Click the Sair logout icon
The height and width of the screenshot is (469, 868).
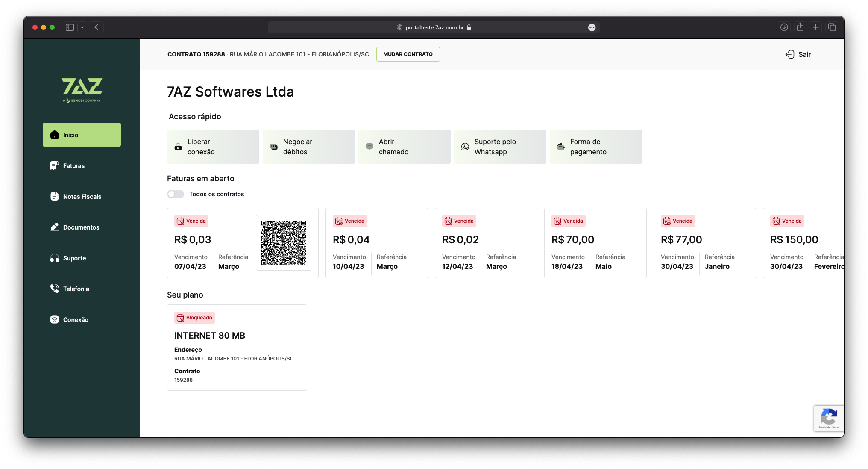click(x=790, y=54)
